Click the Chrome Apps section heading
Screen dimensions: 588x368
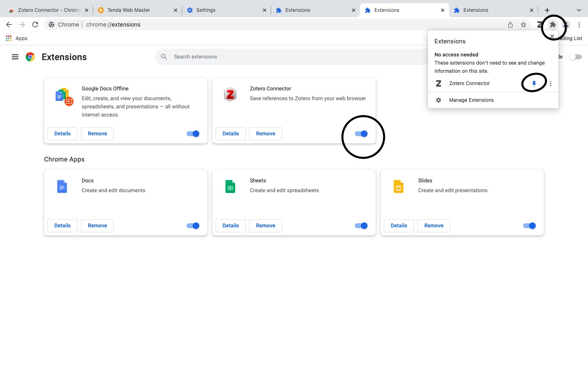click(64, 159)
